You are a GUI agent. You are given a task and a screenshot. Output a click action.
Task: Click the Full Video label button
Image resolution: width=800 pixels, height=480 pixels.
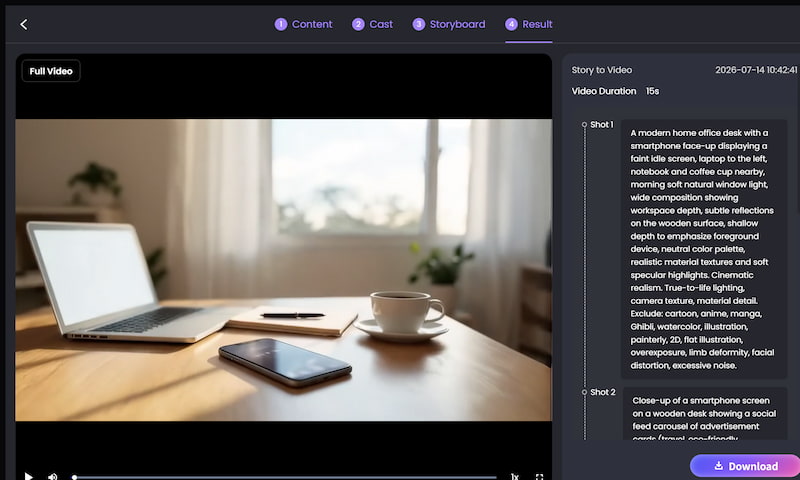(x=51, y=71)
